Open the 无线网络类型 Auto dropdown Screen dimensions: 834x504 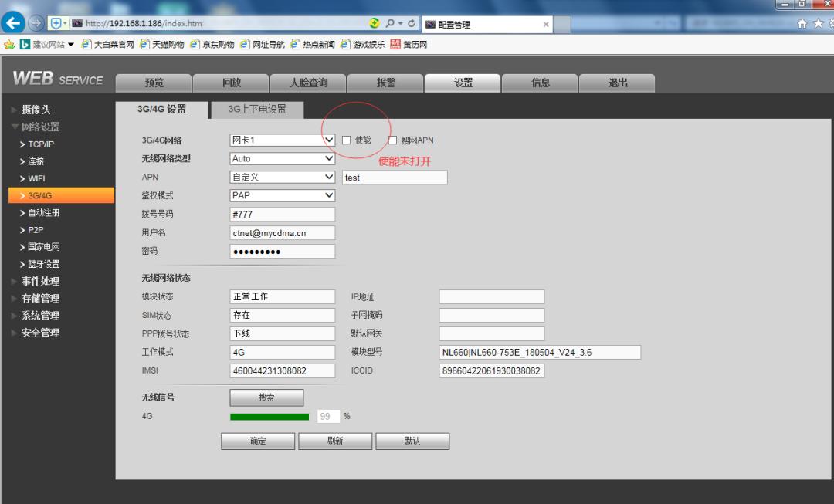(x=283, y=158)
